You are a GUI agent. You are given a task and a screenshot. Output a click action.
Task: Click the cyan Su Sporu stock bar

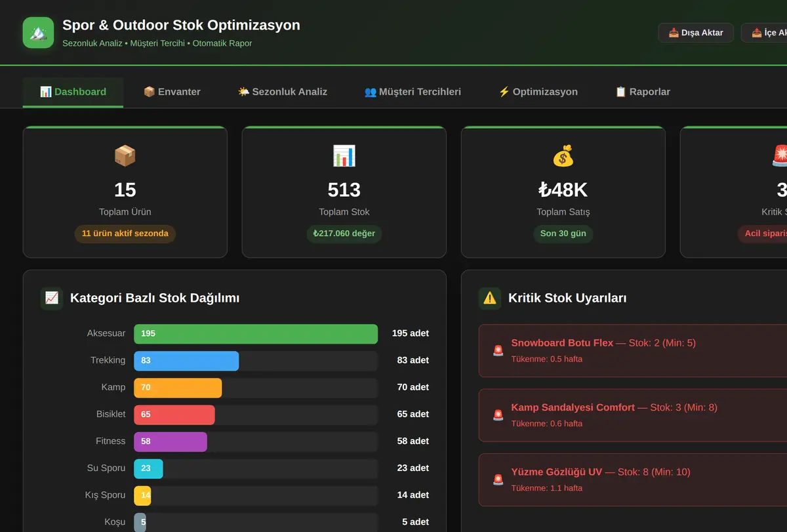148,468
